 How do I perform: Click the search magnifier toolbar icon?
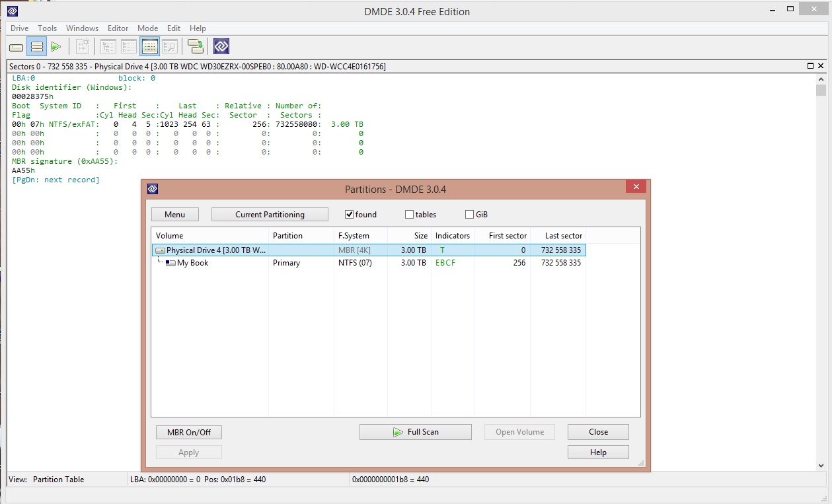click(x=170, y=47)
